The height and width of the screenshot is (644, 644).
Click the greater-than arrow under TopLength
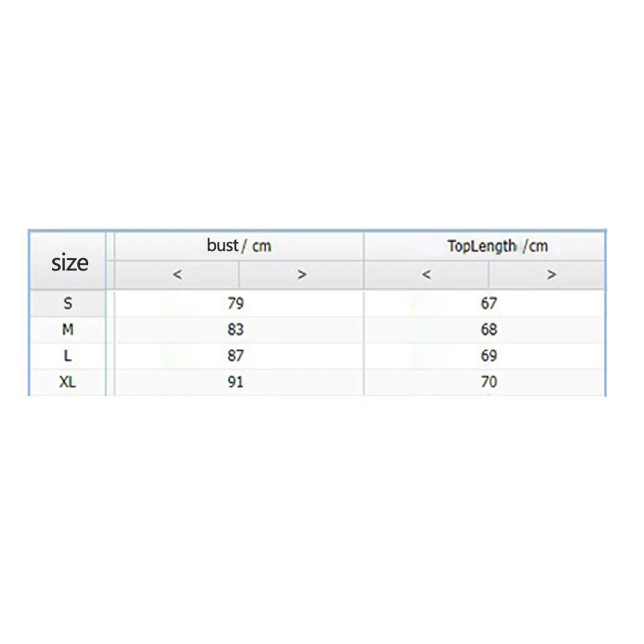click(551, 275)
